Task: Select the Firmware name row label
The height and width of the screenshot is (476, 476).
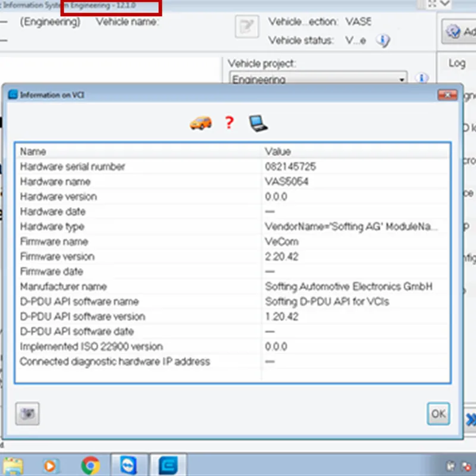Action: (54, 242)
